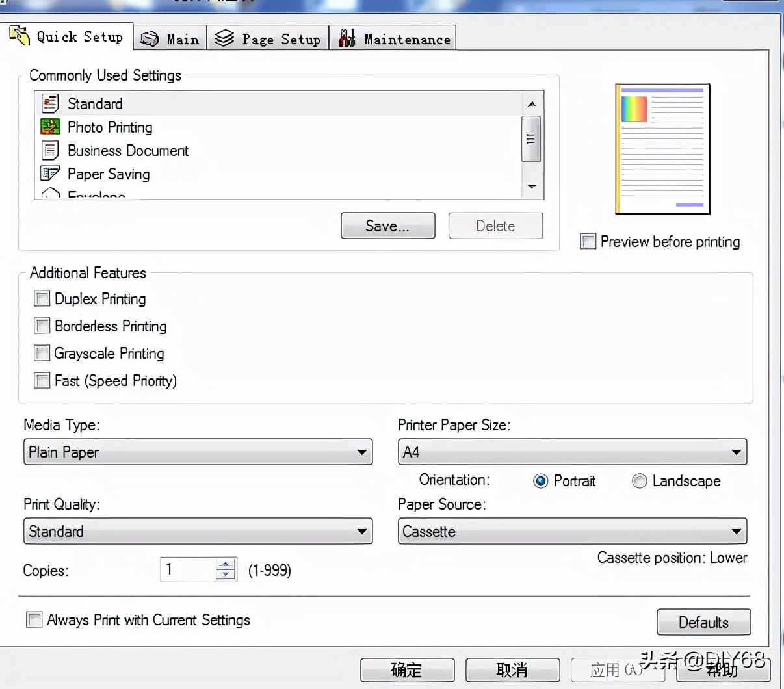Screen dimensions: 784x689
Task: Click the Delete button
Action: tap(495, 226)
